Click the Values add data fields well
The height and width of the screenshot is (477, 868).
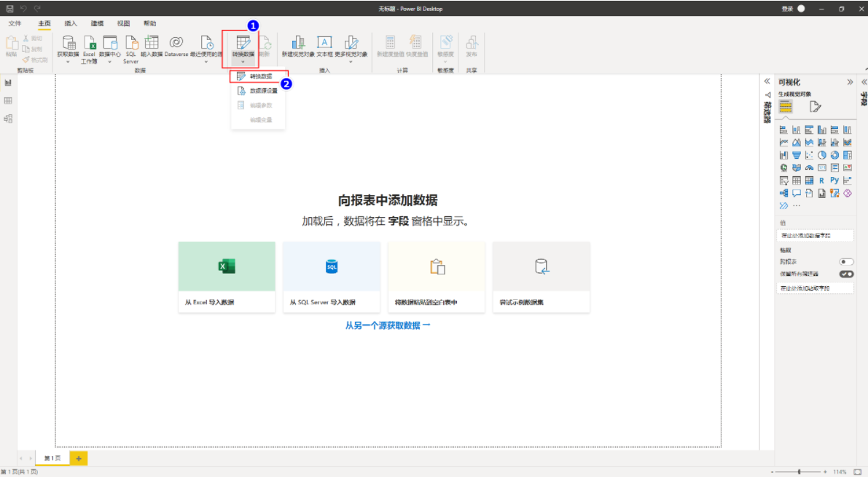coord(815,236)
